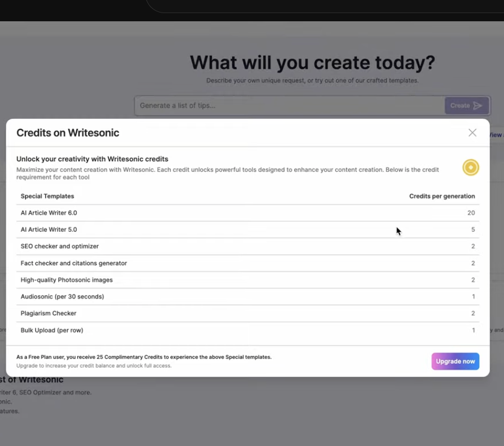Click 'Unlock your creativity with Writesonic credits' heading
The height and width of the screenshot is (446, 504).
click(92, 159)
